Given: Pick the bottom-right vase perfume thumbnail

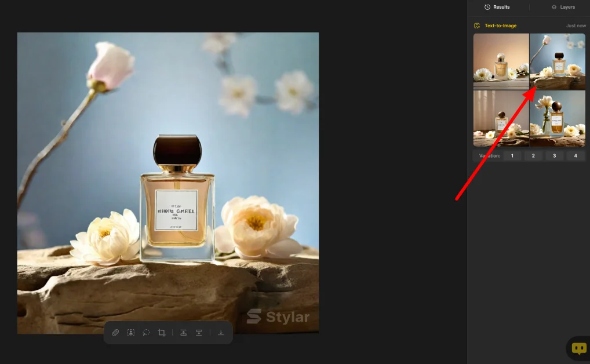Looking at the screenshot, I should click(x=558, y=118).
